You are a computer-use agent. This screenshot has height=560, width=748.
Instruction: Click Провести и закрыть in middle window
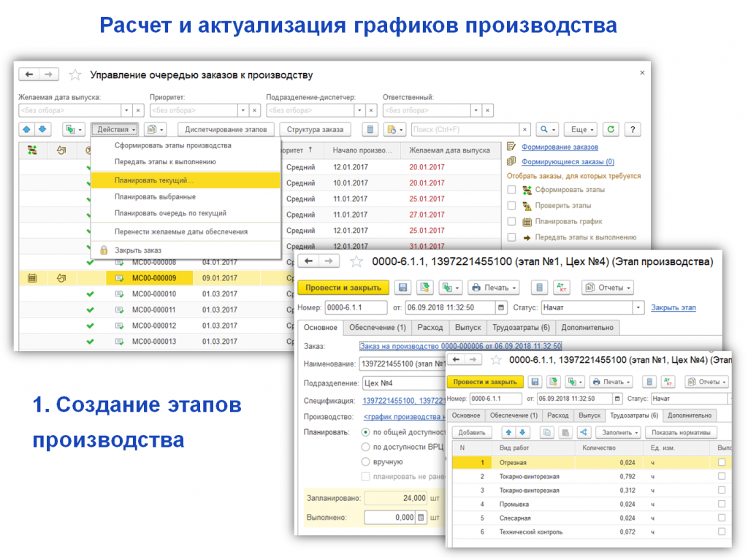[343, 288]
